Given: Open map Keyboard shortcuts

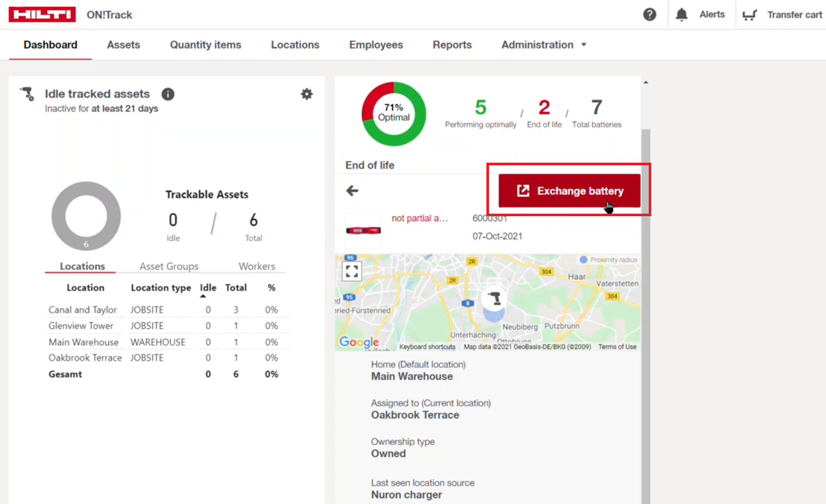Looking at the screenshot, I should (427, 347).
